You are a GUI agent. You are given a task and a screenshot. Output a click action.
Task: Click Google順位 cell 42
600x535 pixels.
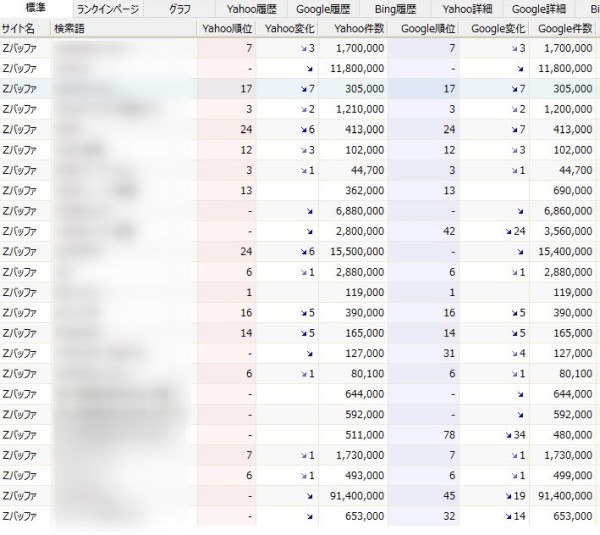(424, 231)
